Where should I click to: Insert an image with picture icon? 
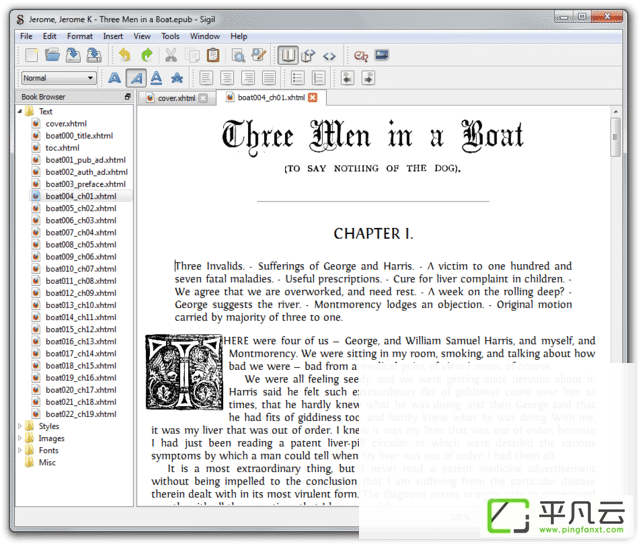[382, 55]
